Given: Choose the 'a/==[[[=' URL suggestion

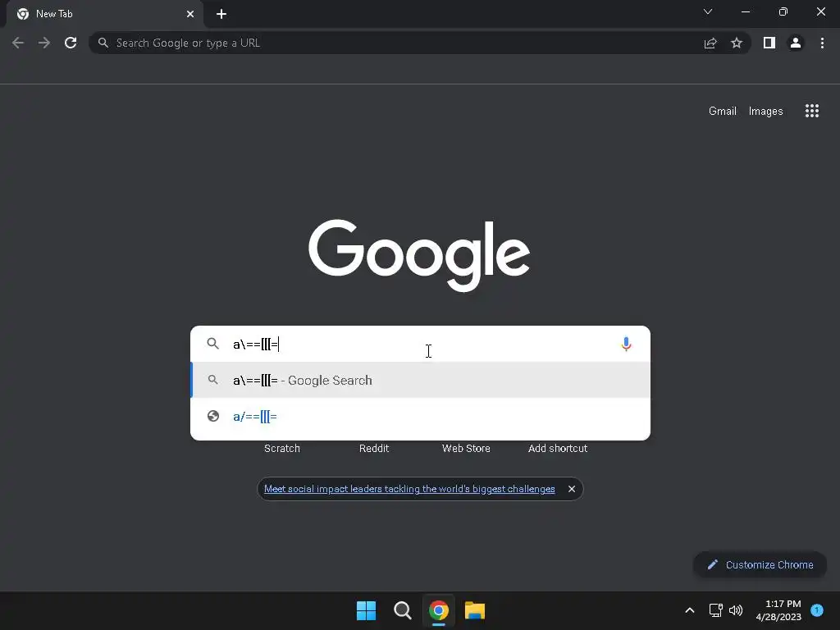Looking at the screenshot, I should click(421, 416).
